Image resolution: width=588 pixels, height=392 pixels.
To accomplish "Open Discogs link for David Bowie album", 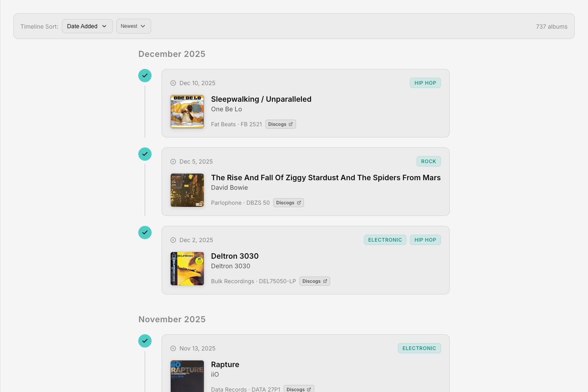I will click(x=288, y=203).
